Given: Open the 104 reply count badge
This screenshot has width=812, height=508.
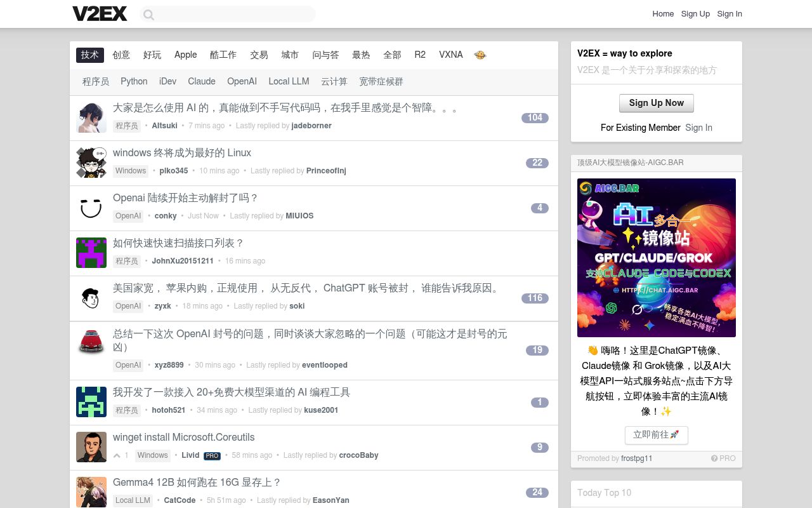Looking at the screenshot, I should (535, 117).
